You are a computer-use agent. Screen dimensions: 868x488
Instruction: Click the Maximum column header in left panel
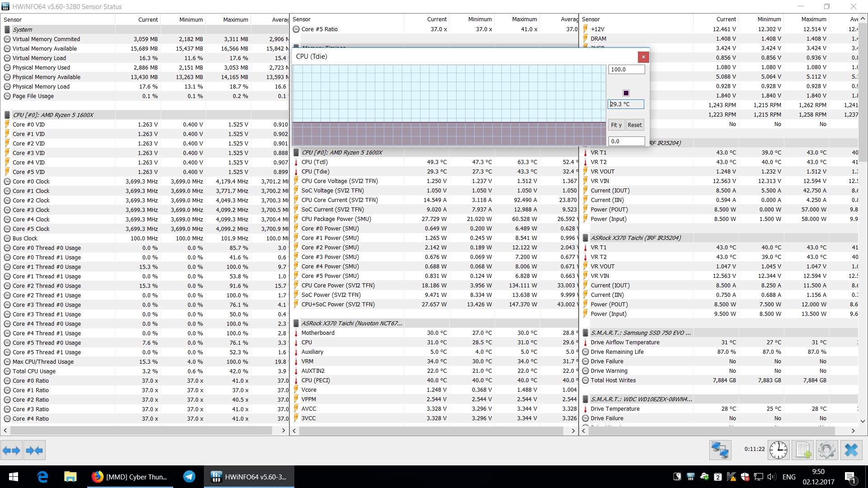(235, 19)
